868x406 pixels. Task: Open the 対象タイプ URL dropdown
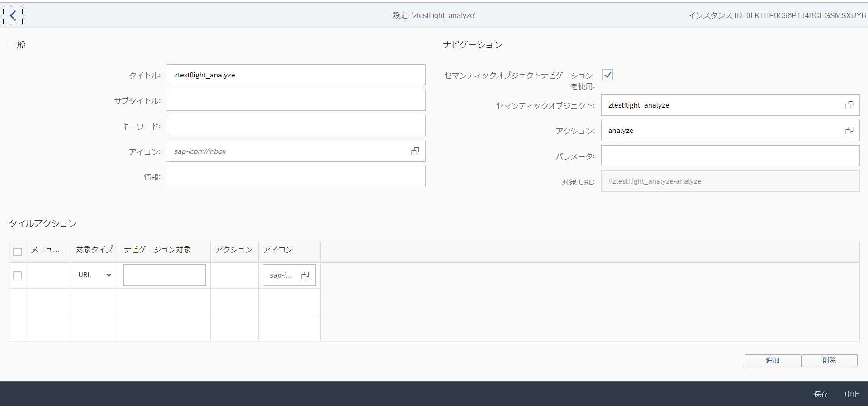pyautogui.click(x=95, y=275)
